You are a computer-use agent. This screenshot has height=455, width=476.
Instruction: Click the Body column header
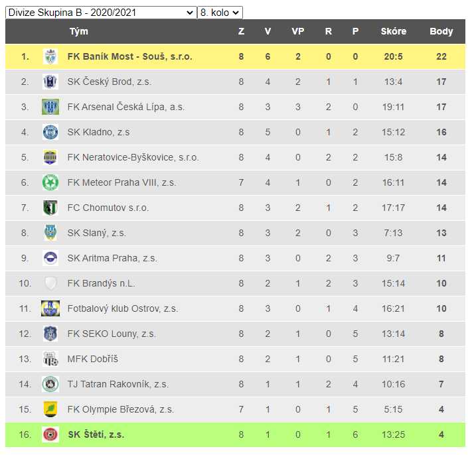441,31
